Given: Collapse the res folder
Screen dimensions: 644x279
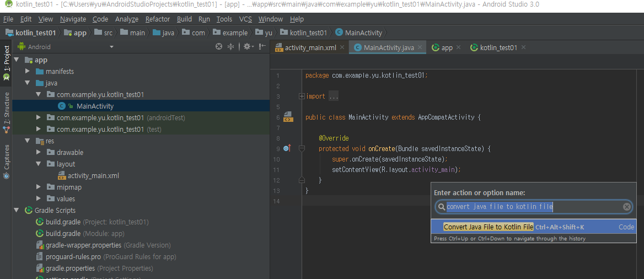Looking at the screenshot, I should (28, 141).
